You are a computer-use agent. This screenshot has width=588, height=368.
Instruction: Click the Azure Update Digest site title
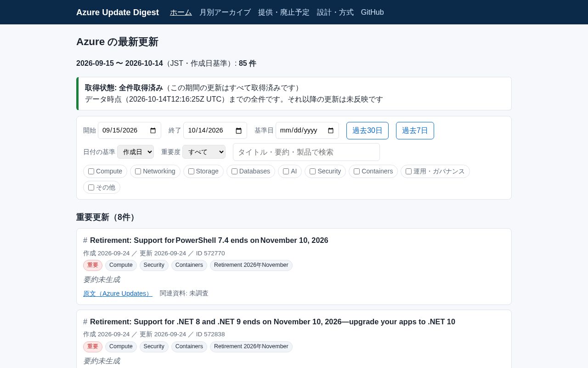pos(118,12)
